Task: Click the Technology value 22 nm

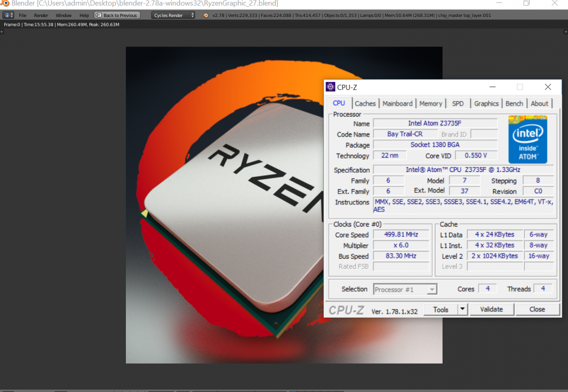Action: (389, 155)
